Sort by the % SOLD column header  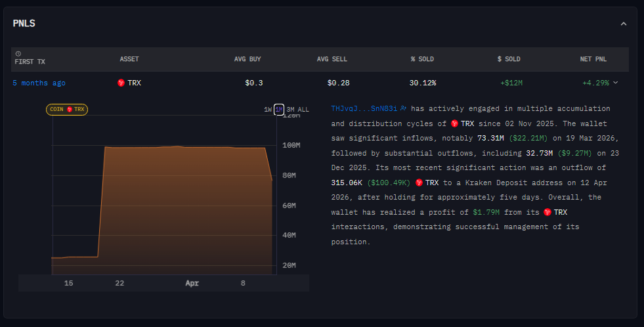tap(422, 59)
